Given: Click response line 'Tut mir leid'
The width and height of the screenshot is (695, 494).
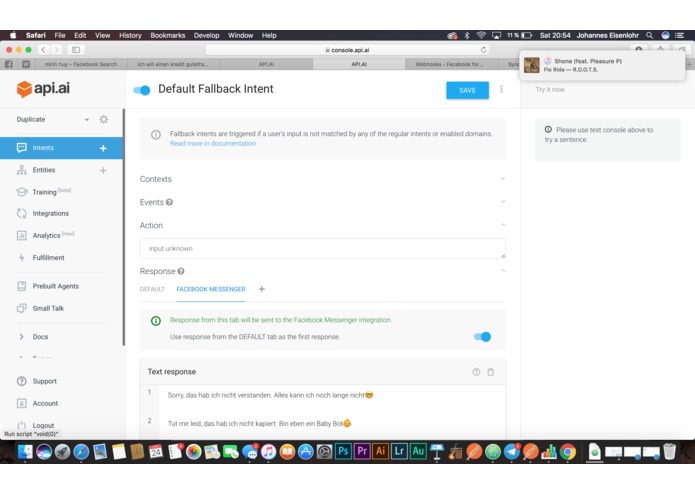Looking at the screenshot, I should (259, 424).
